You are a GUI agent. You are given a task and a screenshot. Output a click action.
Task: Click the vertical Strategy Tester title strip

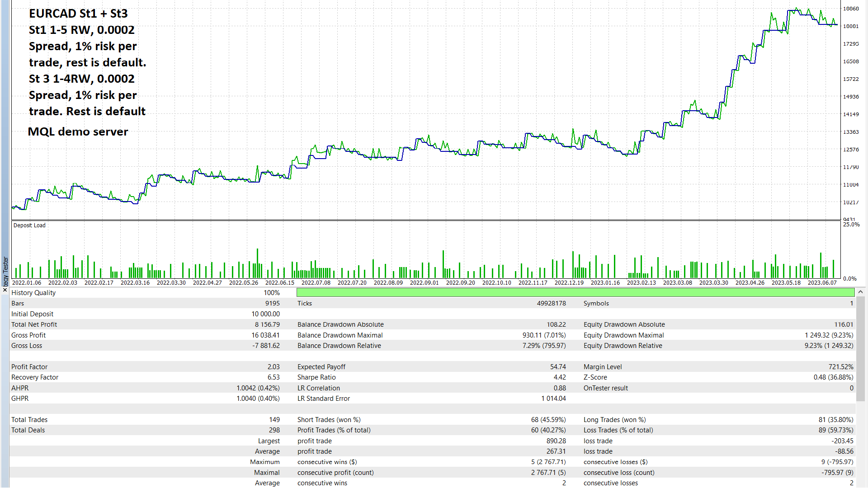click(5, 271)
